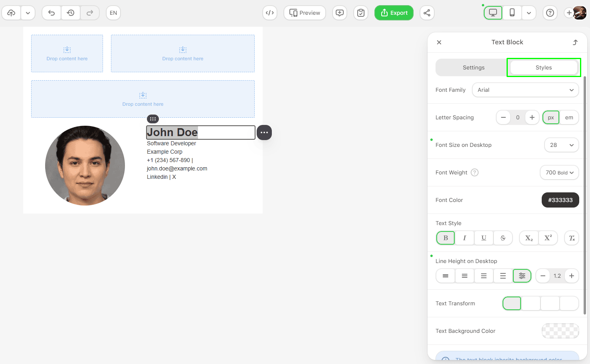Image resolution: width=590 pixels, height=364 pixels.
Task: Apply superscript formatting
Action: point(548,238)
